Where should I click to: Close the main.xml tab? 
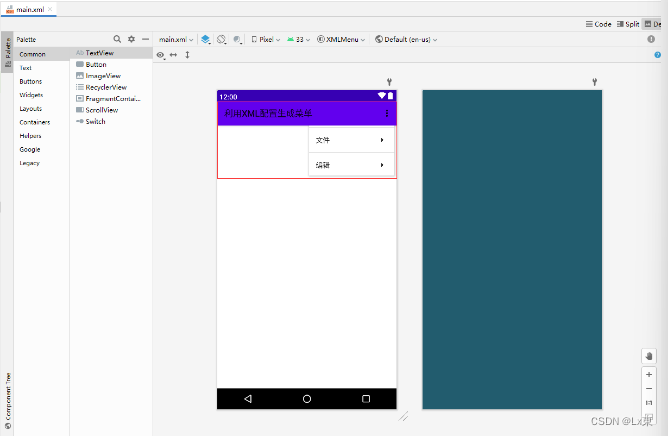pyautogui.click(x=50, y=9)
